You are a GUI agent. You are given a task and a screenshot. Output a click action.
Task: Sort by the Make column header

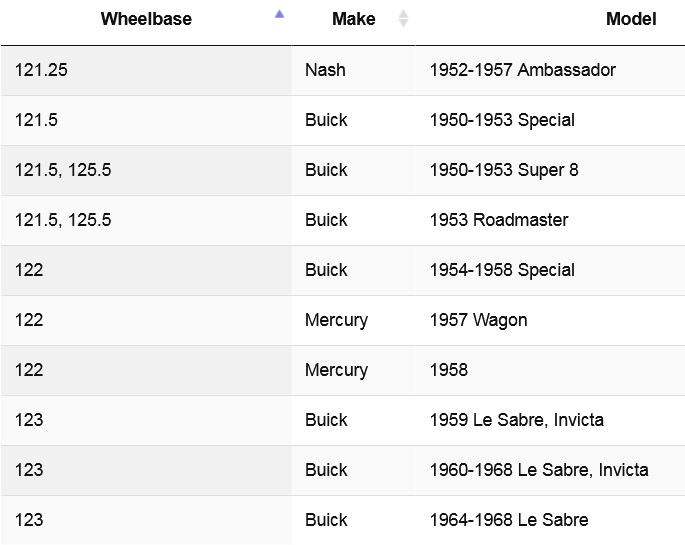[x=353, y=19]
